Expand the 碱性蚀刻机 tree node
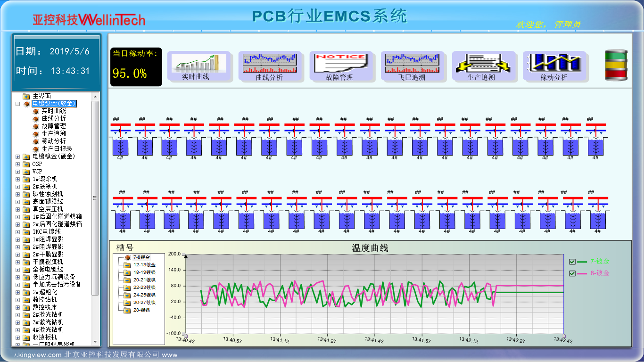The width and height of the screenshot is (644, 362). [17, 194]
